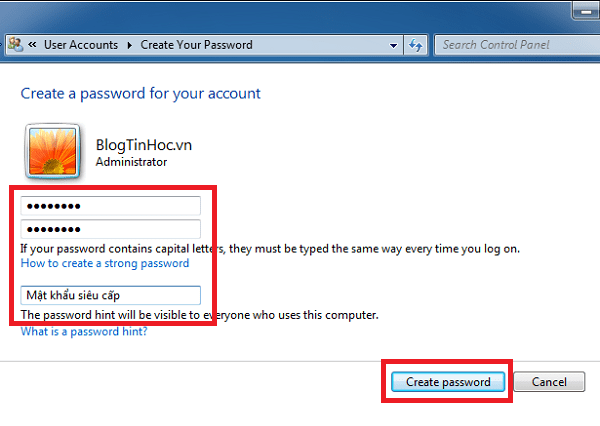Click the BlogTinHoc.vn account name
The width and height of the screenshot is (600, 426).
pos(143,144)
